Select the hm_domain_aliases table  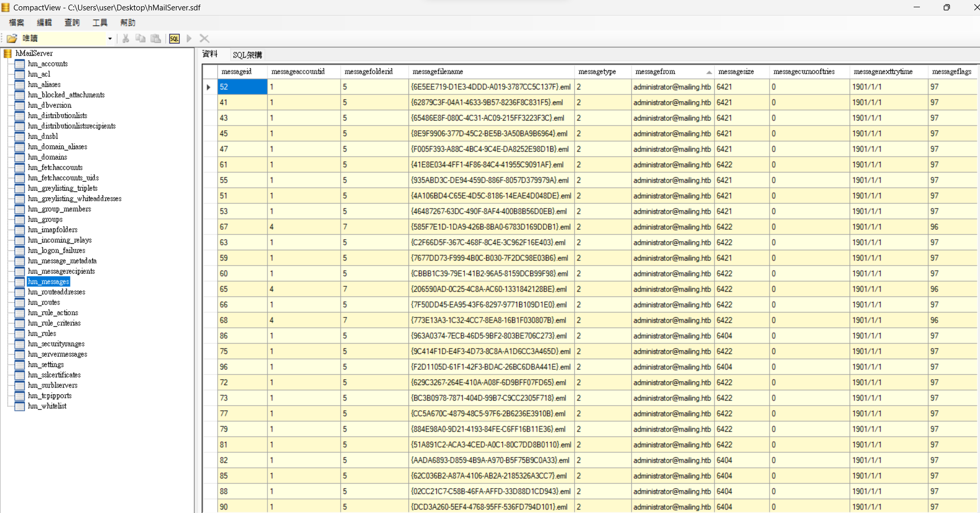pos(58,147)
